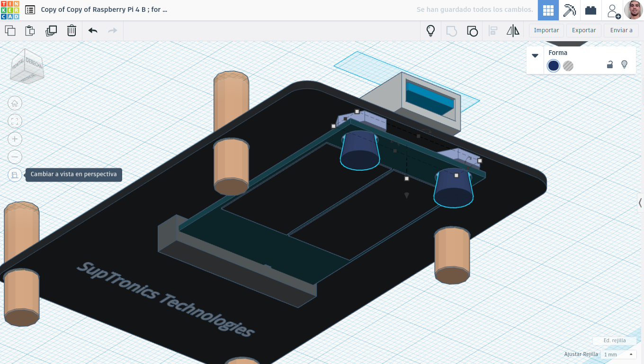Viewport: 644px width, 364px height.
Task: Expand the right shapes panel handle
Action: pyautogui.click(x=640, y=203)
